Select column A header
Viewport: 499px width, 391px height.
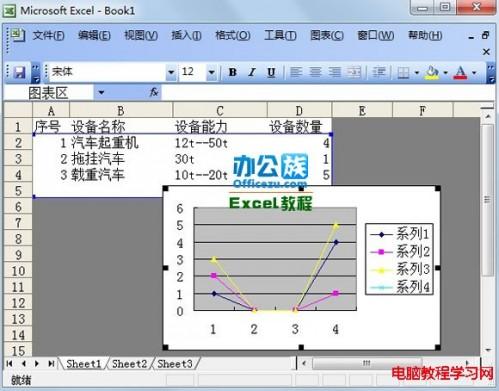(51, 110)
